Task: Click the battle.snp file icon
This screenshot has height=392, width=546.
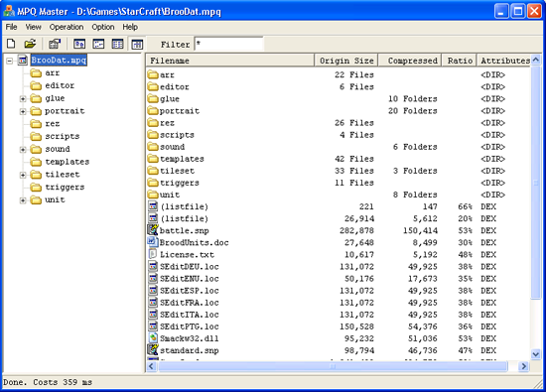Action: (153, 230)
